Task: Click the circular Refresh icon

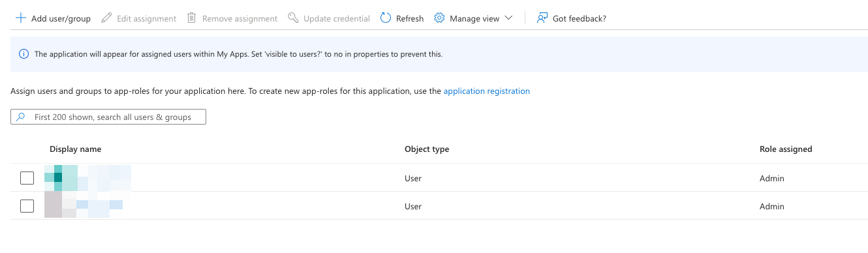Action: (386, 18)
